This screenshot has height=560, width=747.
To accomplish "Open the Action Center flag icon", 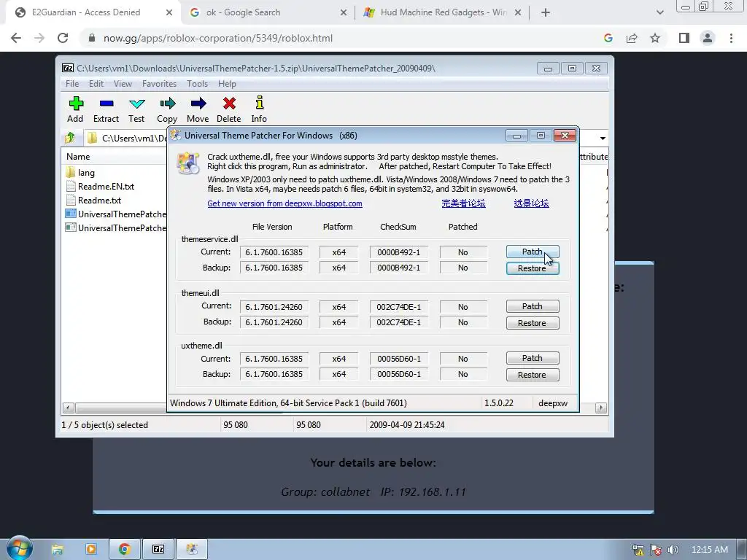I will pos(656,550).
